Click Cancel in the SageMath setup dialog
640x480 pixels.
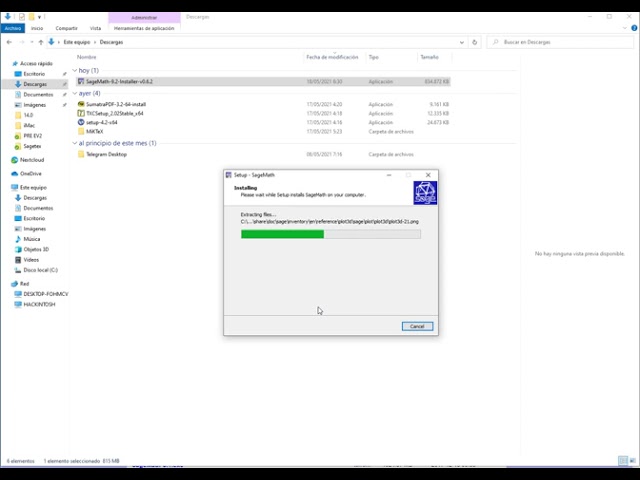(x=417, y=326)
